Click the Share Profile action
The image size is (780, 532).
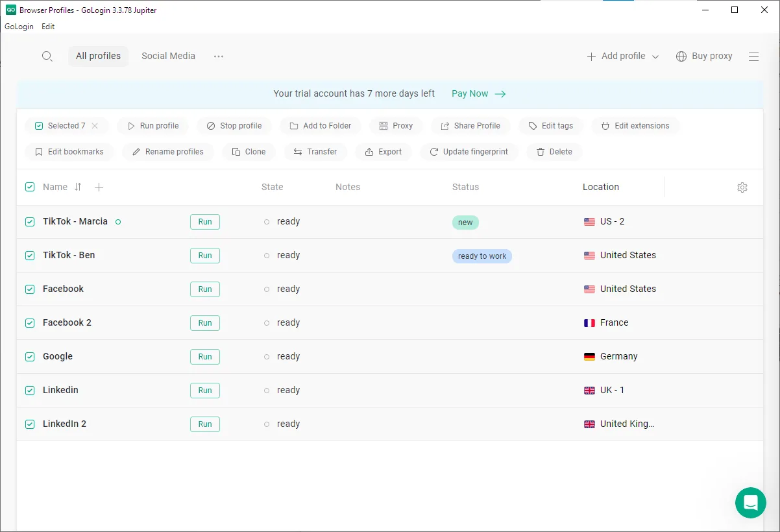coord(470,126)
